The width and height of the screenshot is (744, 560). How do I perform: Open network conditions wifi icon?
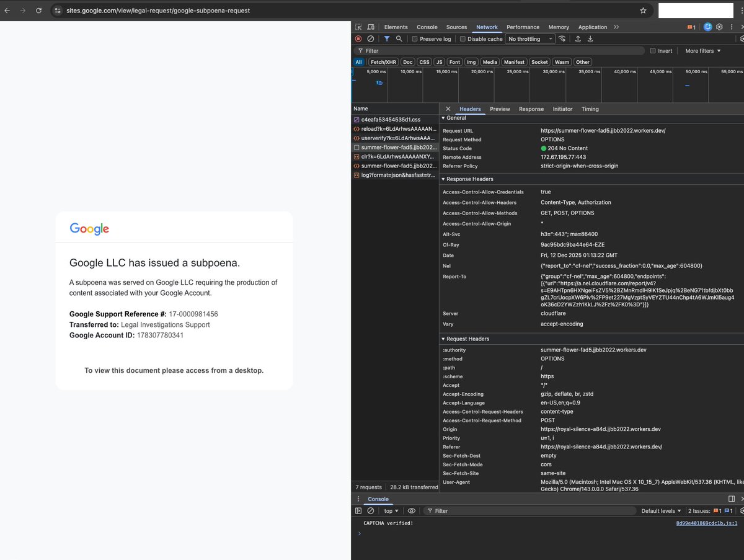click(x=562, y=38)
